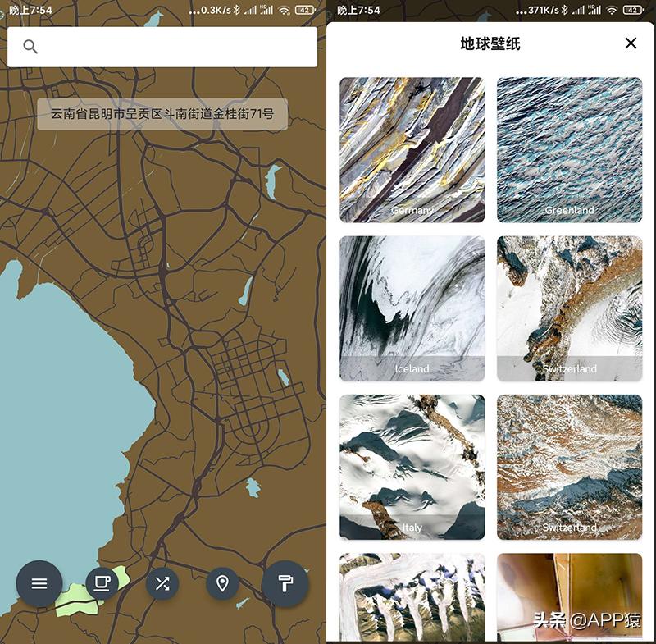Viewport: 656px width, 644px height.
Task: Select the Germany wallpaper thumbnail
Action: pyautogui.click(x=412, y=150)
